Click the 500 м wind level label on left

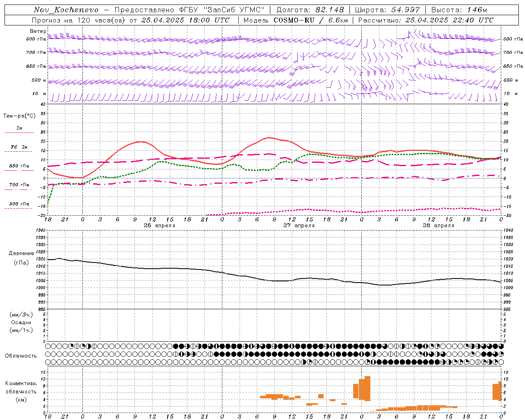37,80
